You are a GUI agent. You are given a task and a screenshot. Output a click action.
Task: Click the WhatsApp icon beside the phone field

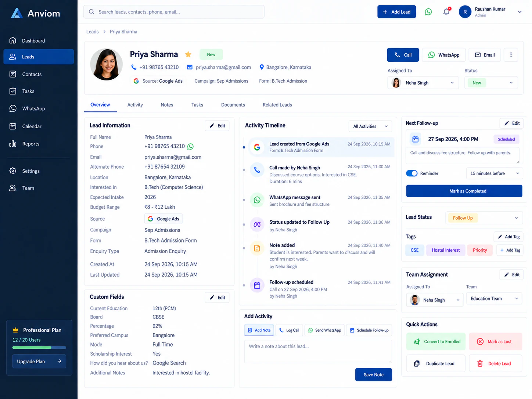[190, 147]
